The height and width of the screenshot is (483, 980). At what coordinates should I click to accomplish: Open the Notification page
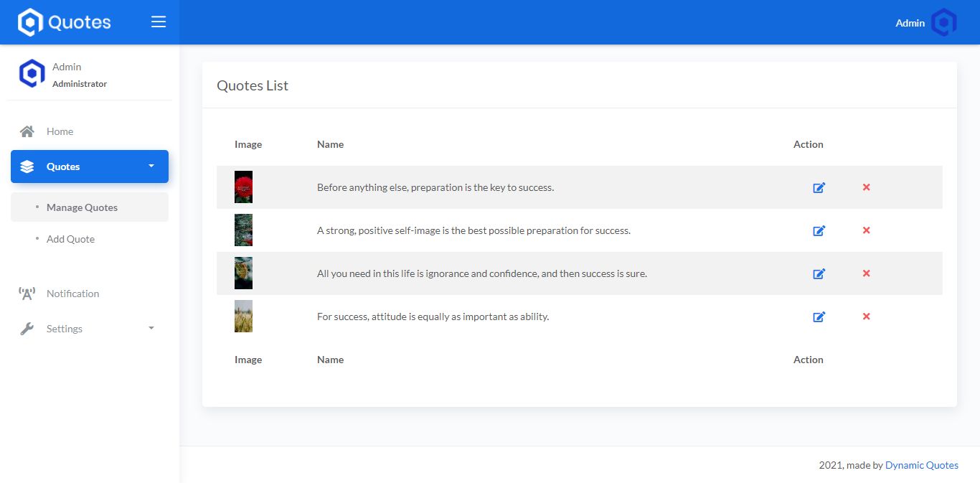click(x=72, y=294)
